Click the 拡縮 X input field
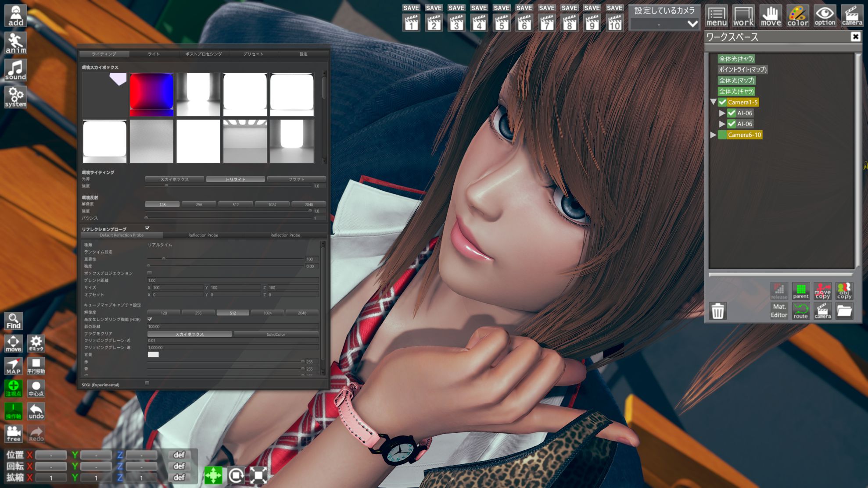Image resolution: width=868 pixels, height=488 pixels. tap(51, 477)
